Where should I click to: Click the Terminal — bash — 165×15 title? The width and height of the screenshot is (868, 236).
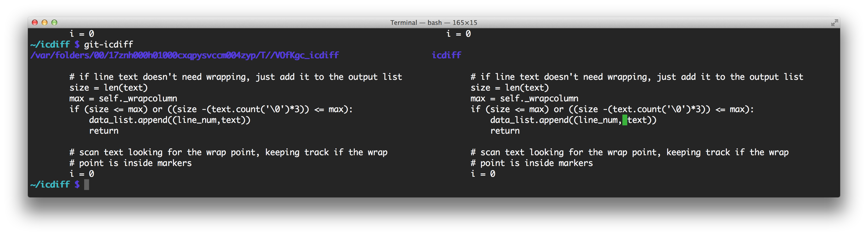point(434,23)
